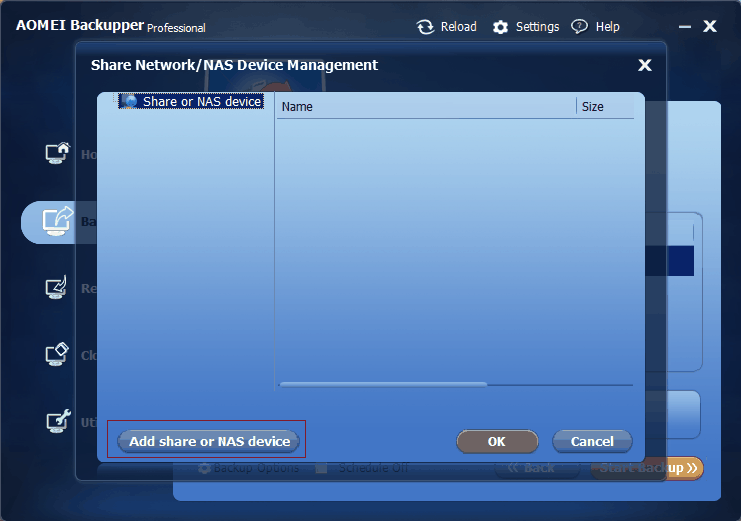Viewport: 741px width, 521px height.
Task: Click Back in the background window
Action: pos(538,468)
